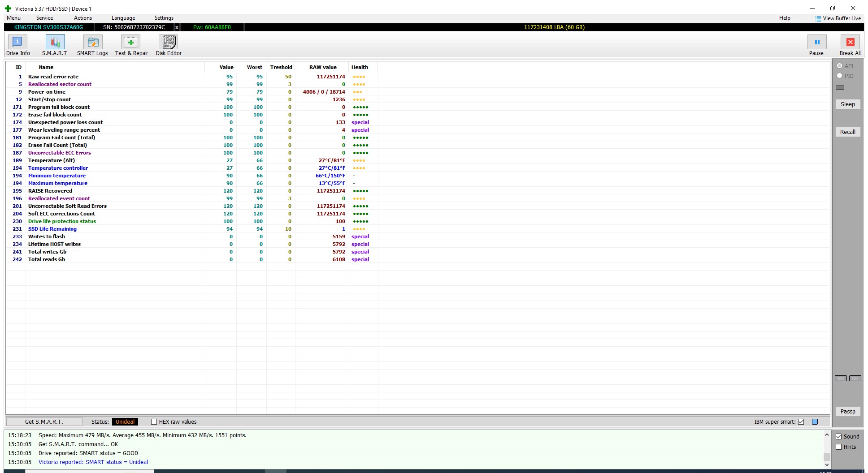
Task: Click the log scrollbar down arrow
Action: pos(827,465)
